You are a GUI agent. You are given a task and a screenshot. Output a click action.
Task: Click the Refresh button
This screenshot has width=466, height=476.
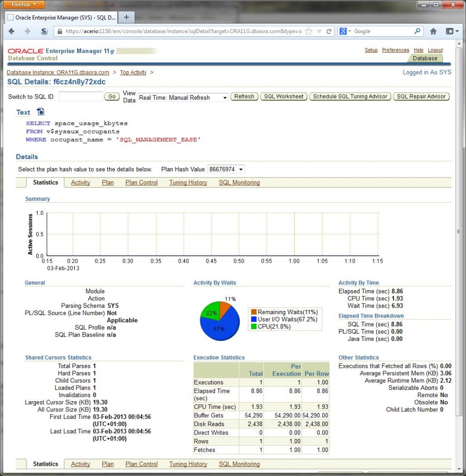pos(244,97)
